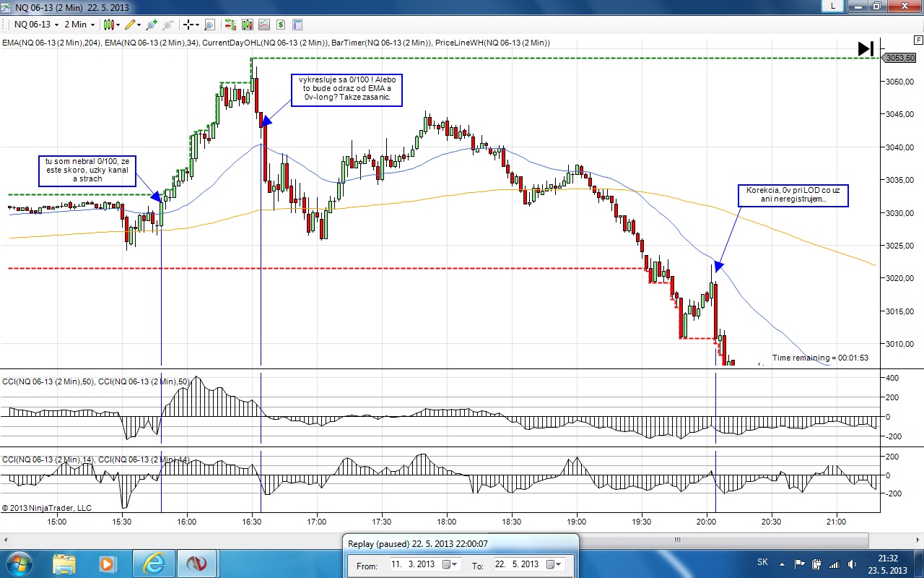
Task: Open the Strategies dollar icon
Action: [x=280, y=25]
